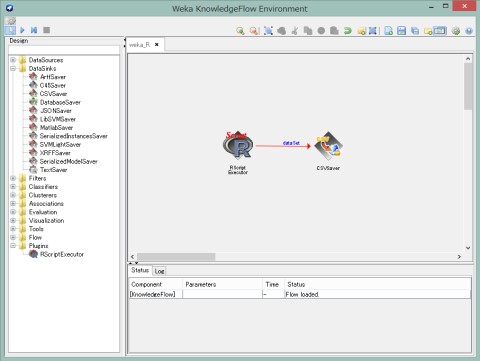Close the weka_R tab

[x=157, y=44]
